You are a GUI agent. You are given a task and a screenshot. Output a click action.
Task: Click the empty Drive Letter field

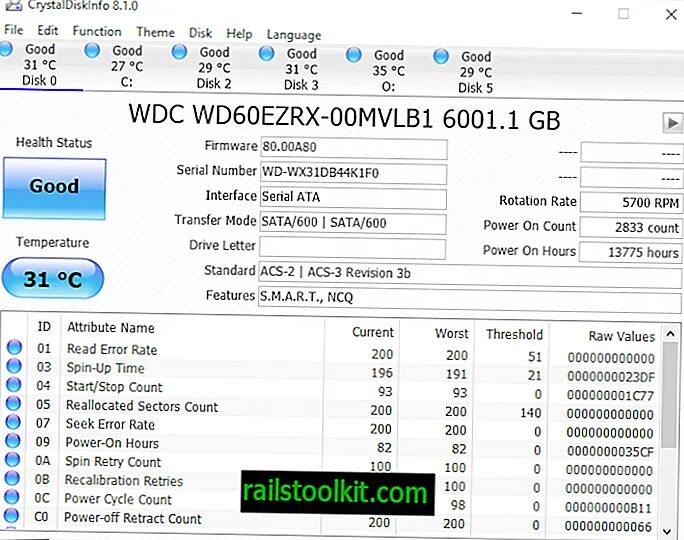coord(352,249)
